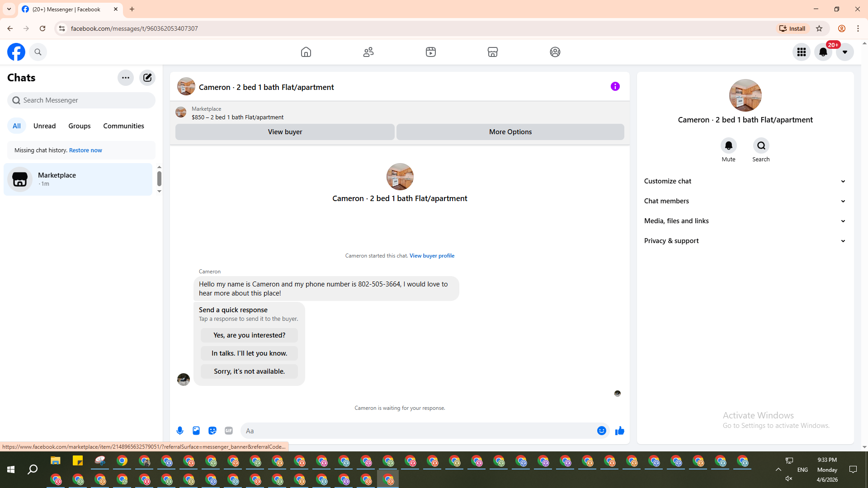Click the More Options button

(x=510, y=132)
